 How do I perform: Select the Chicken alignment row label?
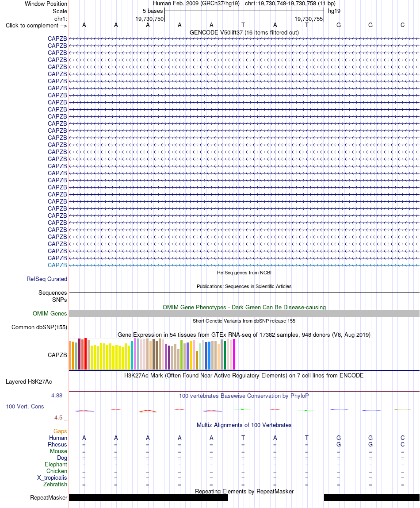pyautogui.click(x=57, y=471)
